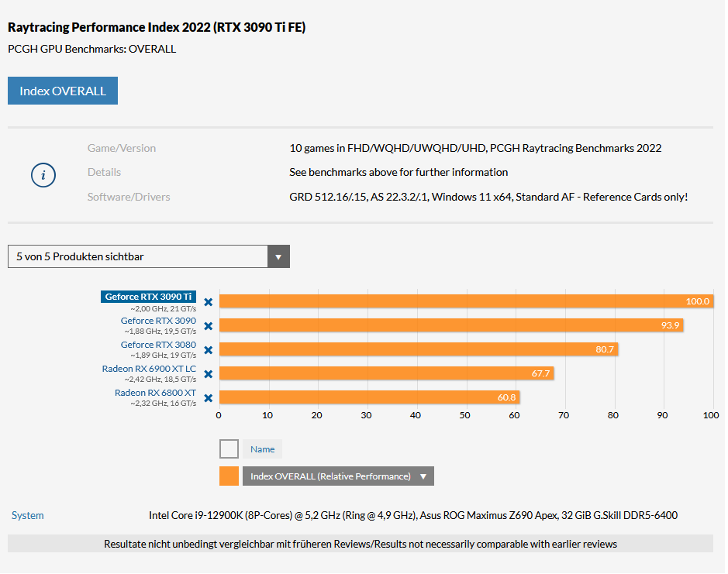Click the 93.9 bar for RTX 3090
This screenshot has width=728, height=574.
click(x=453, y=327)
